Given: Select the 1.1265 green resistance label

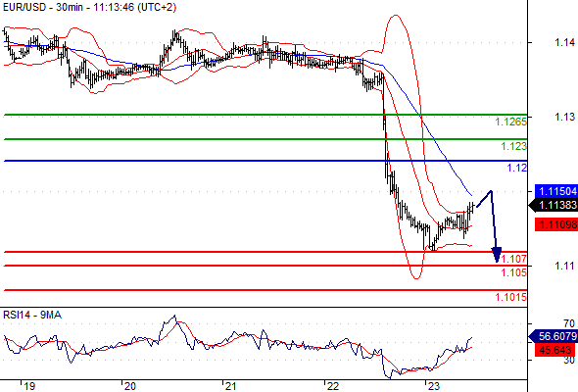Looking at the screenshot, I should [510, 122].
